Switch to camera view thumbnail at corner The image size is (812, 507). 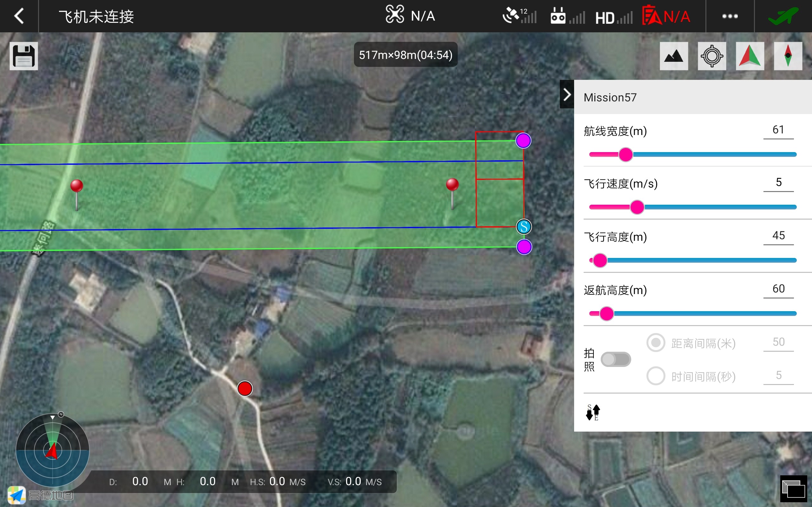793,489
